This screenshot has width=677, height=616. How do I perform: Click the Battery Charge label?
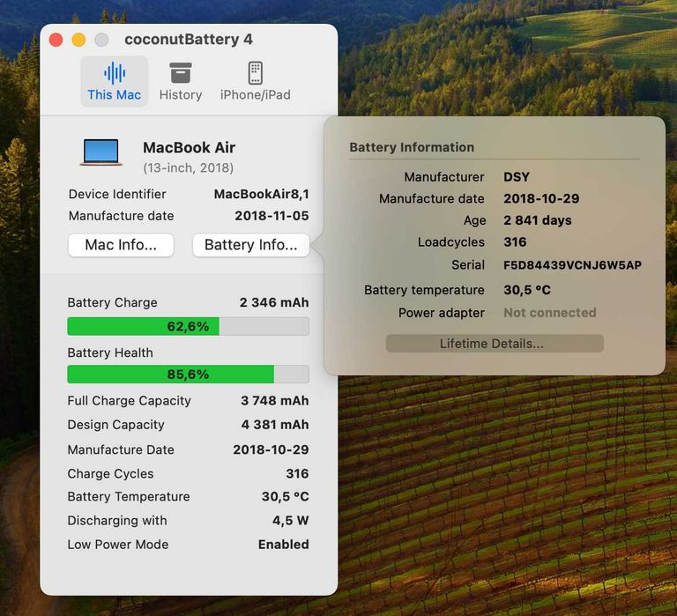(112, 302)
